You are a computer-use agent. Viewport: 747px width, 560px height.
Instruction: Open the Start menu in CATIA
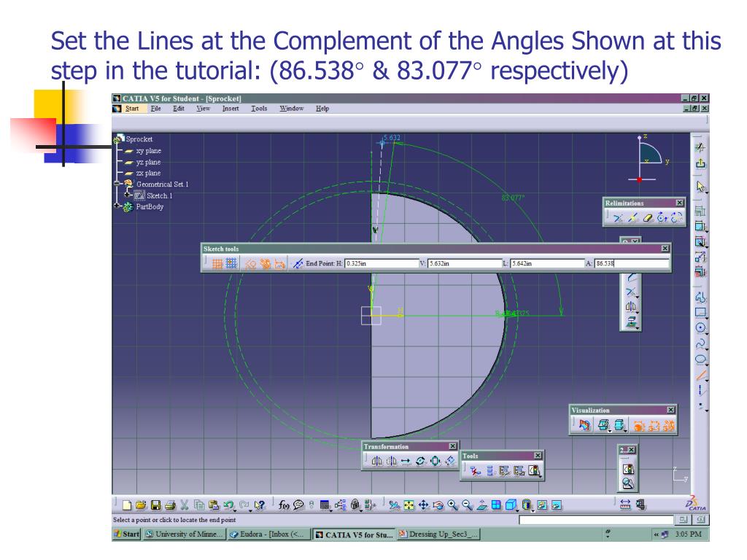tap(132, 109)
